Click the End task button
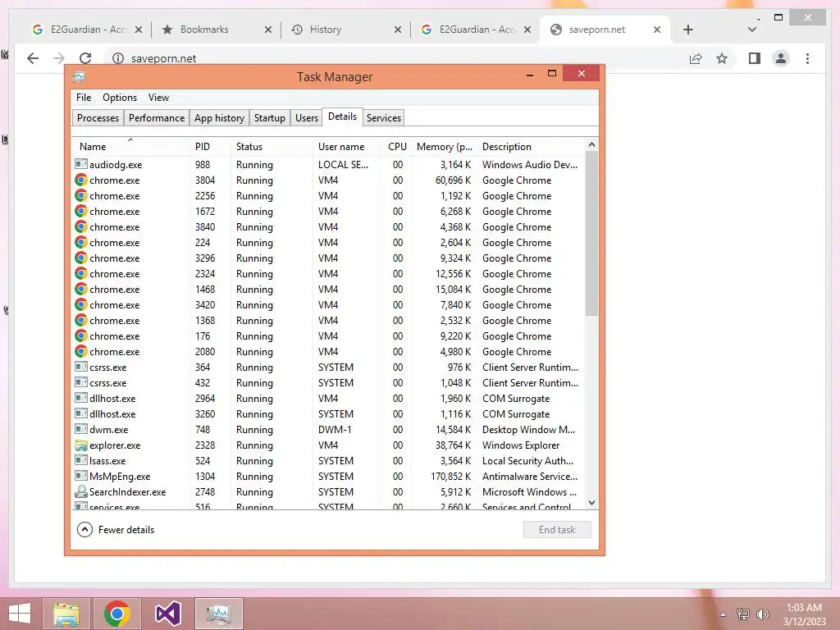The width and height of the screenshot is (840, 630). tap(557, 530)
